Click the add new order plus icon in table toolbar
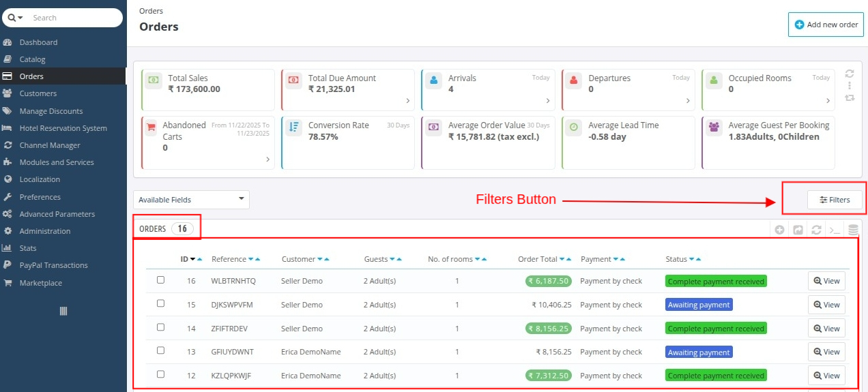Viewport: 868px width, 392px height. click(x=779, y=230)
